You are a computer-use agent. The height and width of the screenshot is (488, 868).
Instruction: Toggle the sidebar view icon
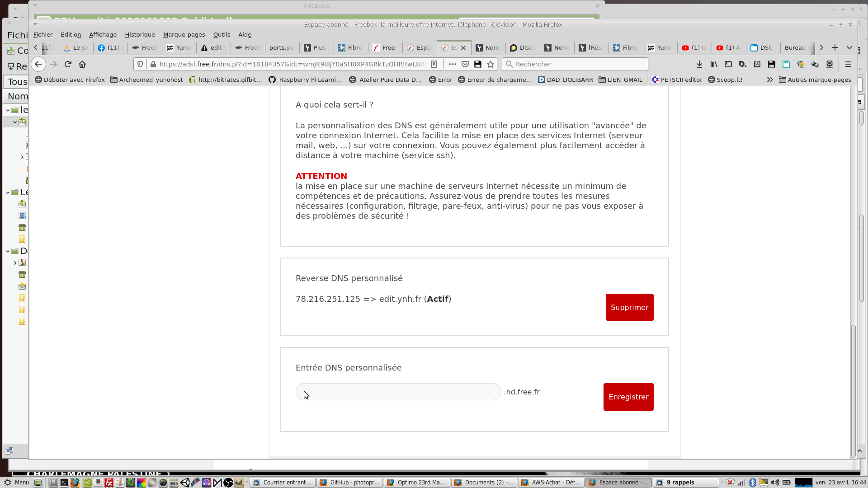click(728, 64)
